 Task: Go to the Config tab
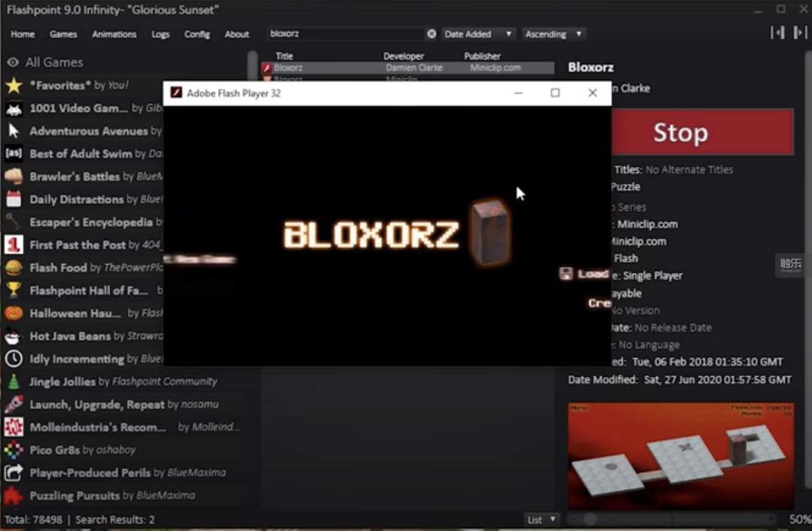197,34
